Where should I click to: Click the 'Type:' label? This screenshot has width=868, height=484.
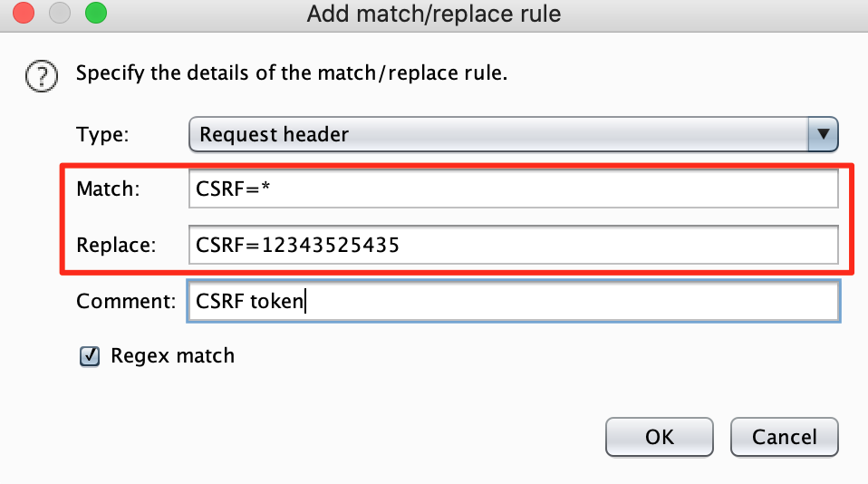(x=102, y=135)
